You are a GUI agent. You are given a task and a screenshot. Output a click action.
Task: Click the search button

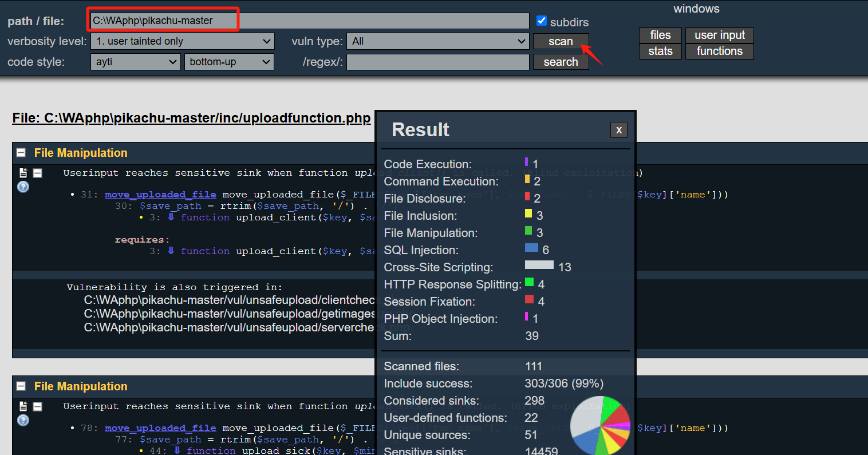tap(561, 62)
